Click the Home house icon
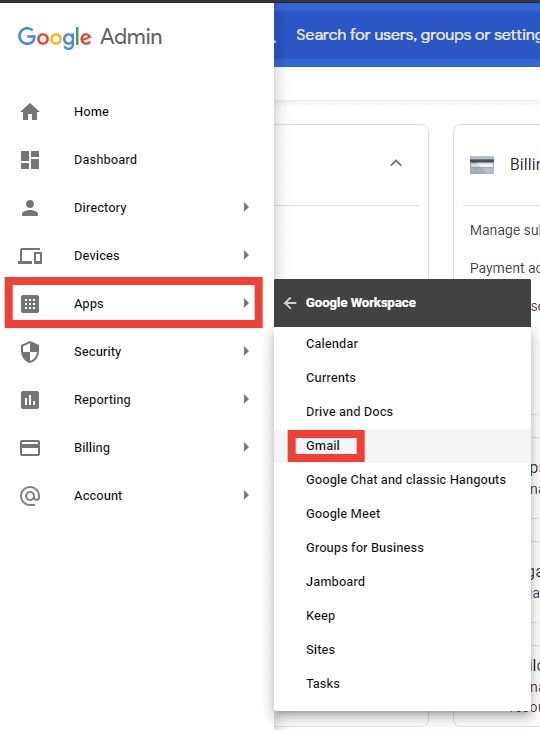 click(30, 112)
